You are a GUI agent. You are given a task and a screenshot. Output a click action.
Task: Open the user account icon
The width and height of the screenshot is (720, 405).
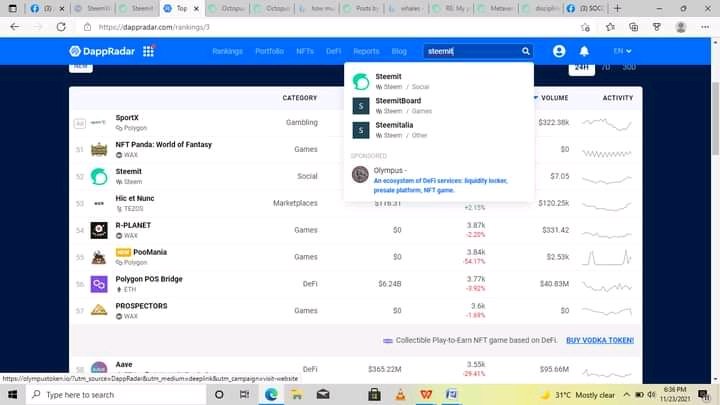click(x=559, y=51)
